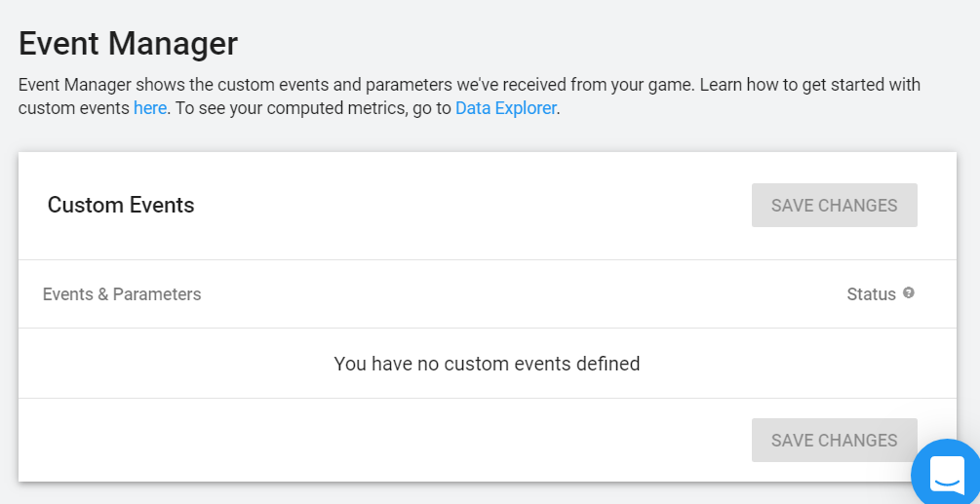Click the Events & Parameters column header
The height and width of the screenshot is (504, 980).
pos(122,294)
